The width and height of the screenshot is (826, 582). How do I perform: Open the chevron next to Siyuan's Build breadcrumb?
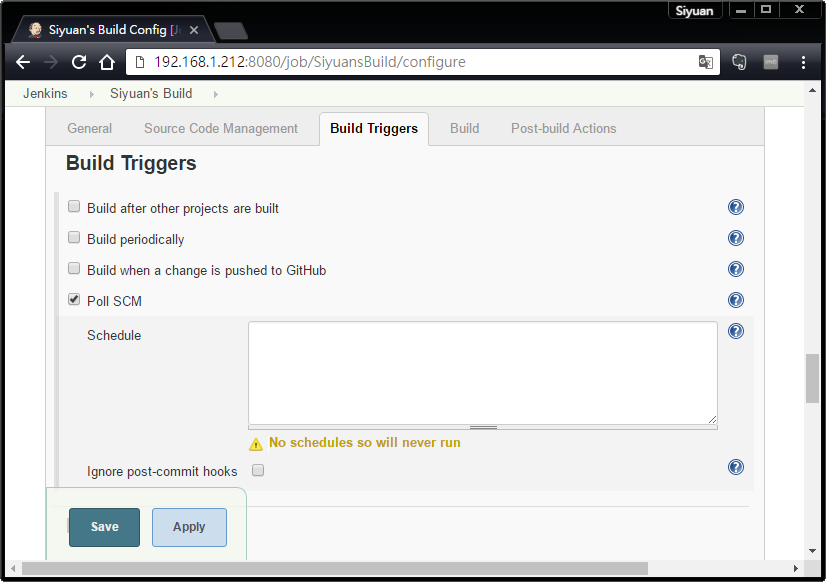[x=217, y=93]
